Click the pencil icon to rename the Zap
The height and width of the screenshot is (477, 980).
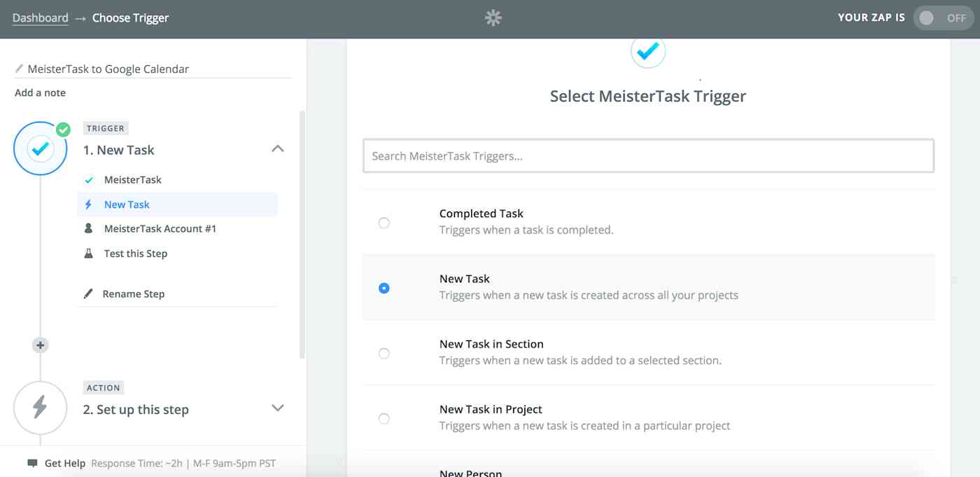[19, 68]
